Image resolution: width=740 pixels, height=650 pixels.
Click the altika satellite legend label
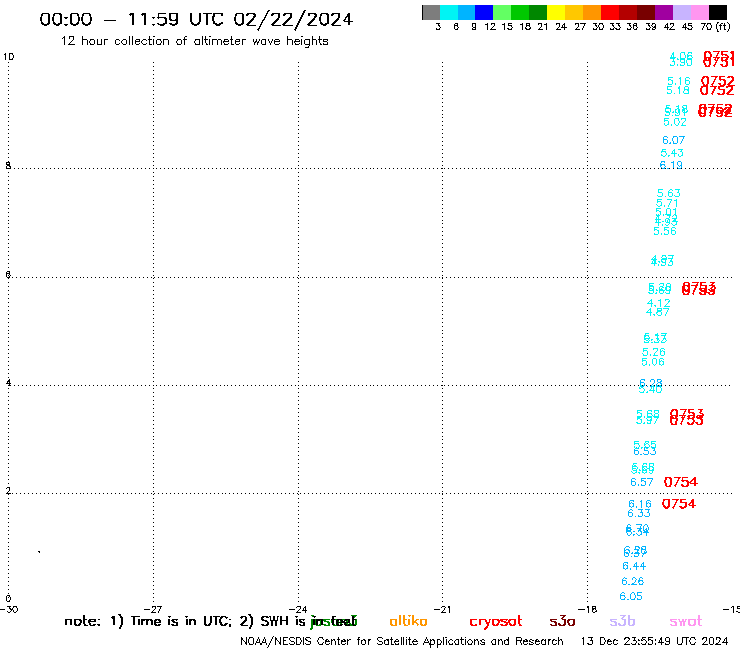click(x=408, y=621)
